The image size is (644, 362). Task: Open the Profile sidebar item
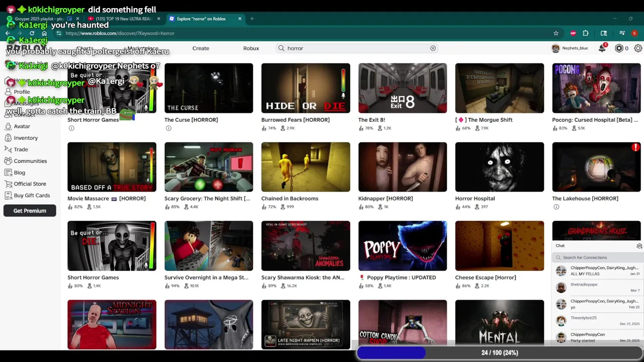point(22,92)
